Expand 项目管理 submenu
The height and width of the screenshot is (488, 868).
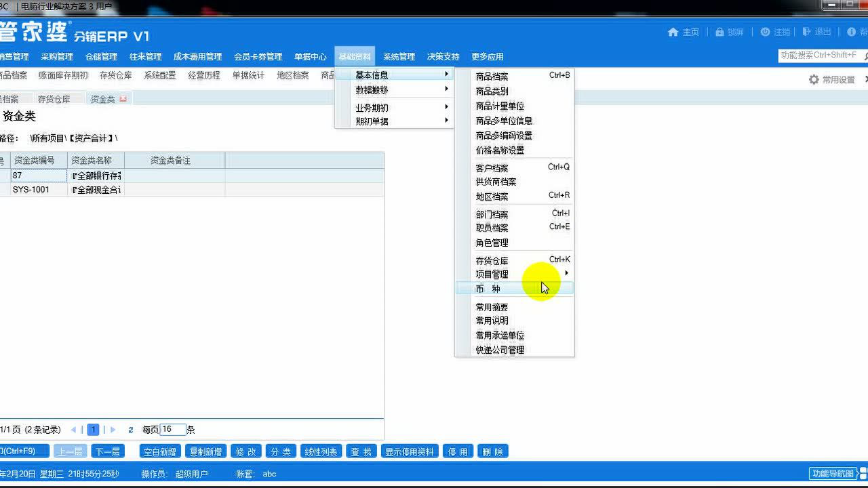tap(514, 274)
